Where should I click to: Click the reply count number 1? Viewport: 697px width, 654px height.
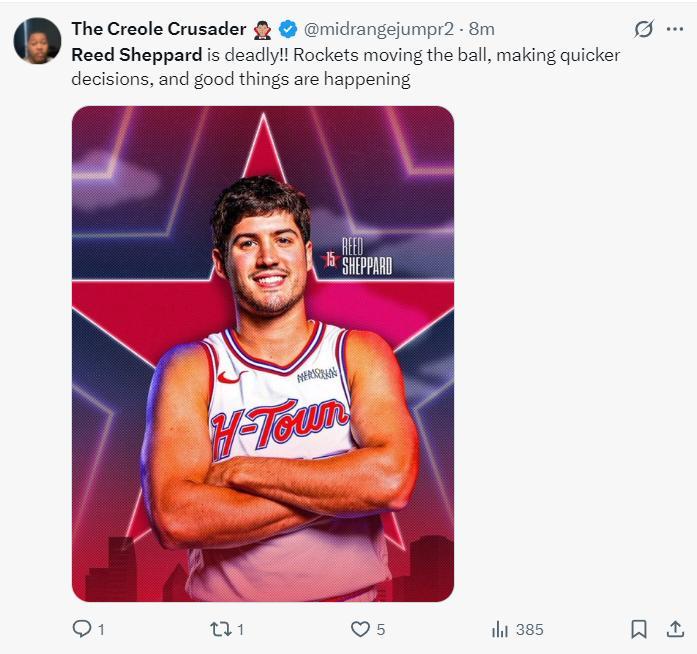click(101, 629)
